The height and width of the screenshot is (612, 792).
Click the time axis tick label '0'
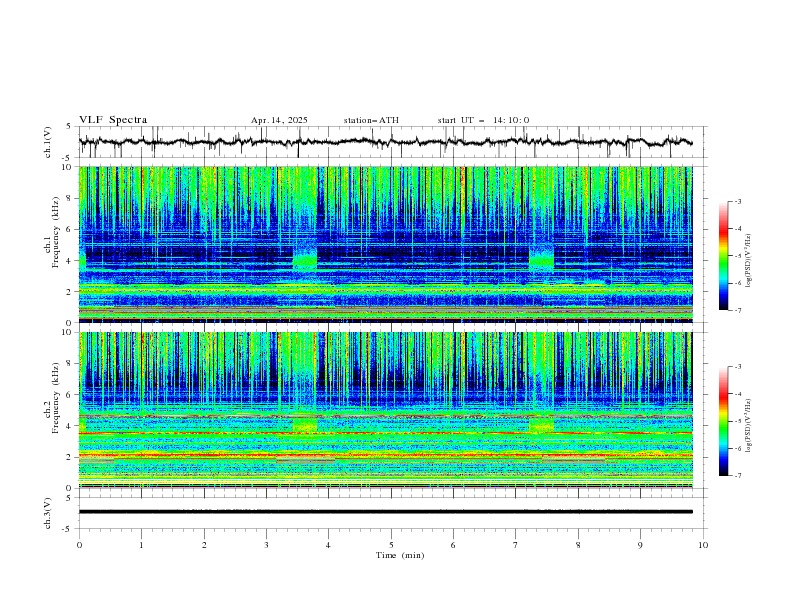(79, 545)
